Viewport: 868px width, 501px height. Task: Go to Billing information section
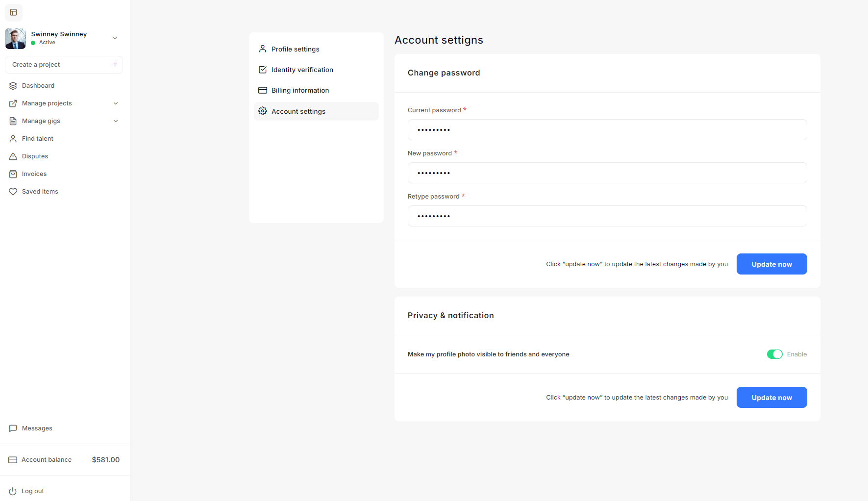pyautogui.click(x=300, y=91)
